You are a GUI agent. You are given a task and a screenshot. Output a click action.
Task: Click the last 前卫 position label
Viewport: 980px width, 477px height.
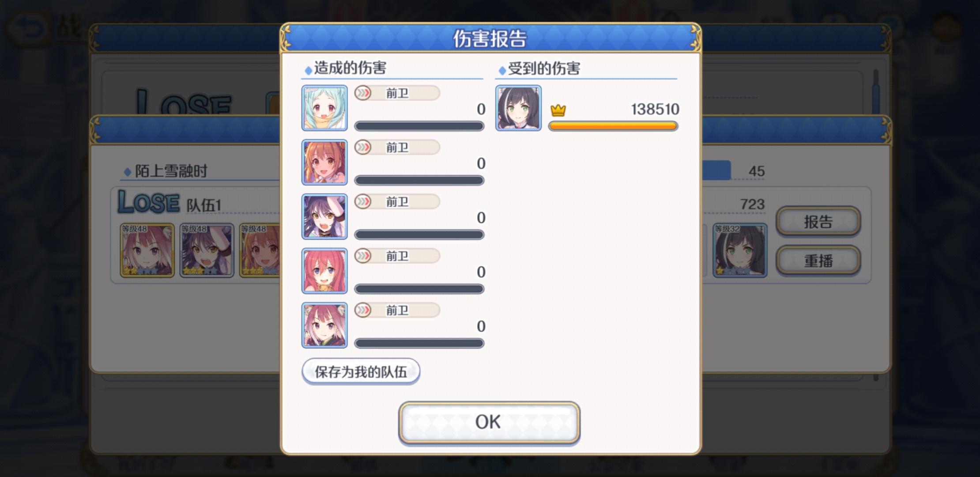pyautogui.click(x=397, y=310)
